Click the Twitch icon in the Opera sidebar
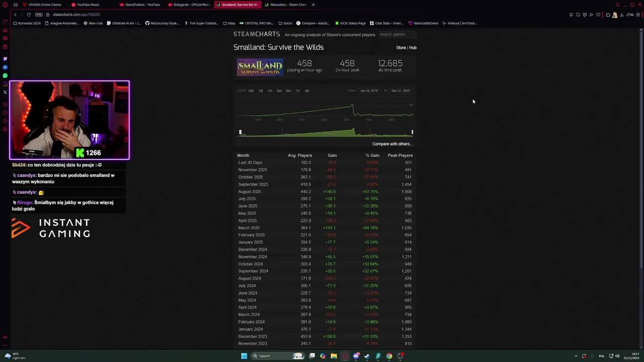Screen dimensions: 644x362 (x=5, y=59)
